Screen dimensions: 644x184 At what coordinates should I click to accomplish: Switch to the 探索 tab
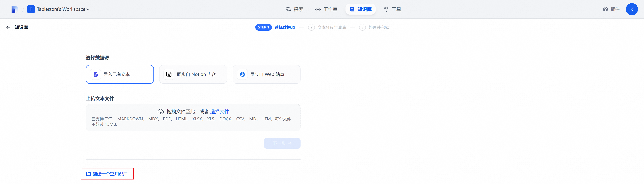point(295,9)
